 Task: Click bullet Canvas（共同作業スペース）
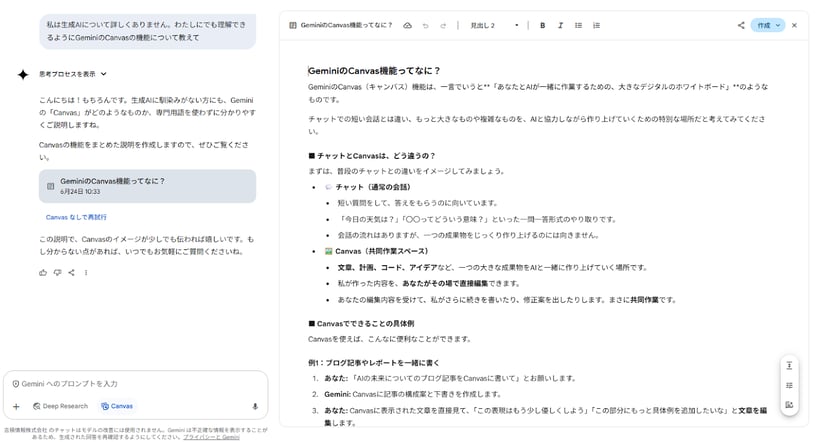click(382, 251)
